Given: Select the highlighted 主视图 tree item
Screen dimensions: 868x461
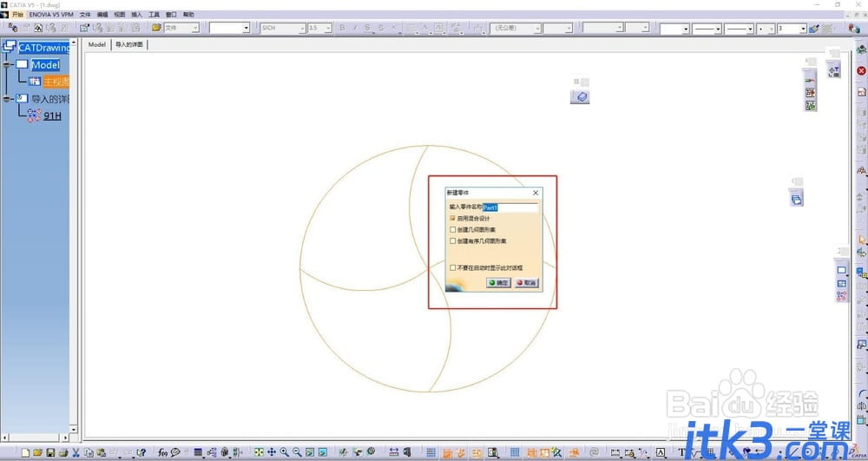Looking at the screenshot, I should click(x=56, y=82).
